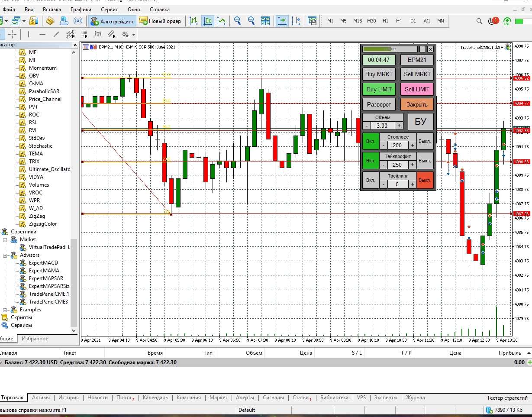Click the search magnifier icon
The image size is (532, 417).
pyautogui.click(x=479, y=21)
